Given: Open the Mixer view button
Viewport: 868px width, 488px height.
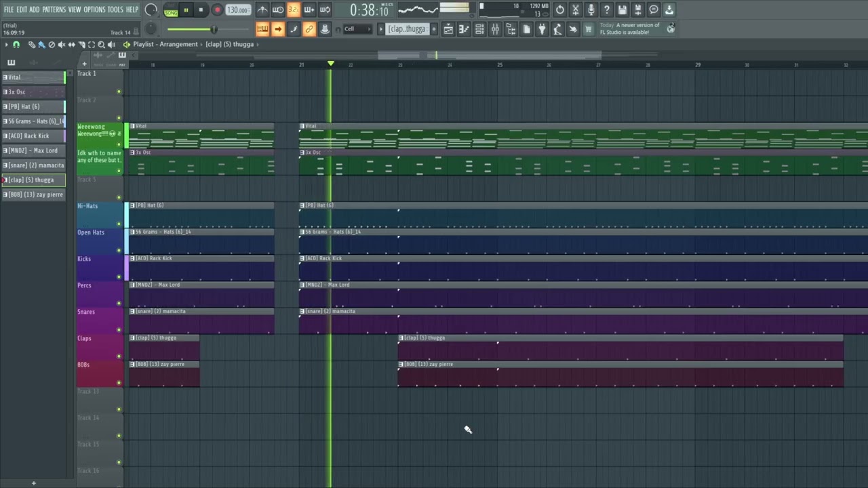Looking at the screenshot, I should (495, 29).
